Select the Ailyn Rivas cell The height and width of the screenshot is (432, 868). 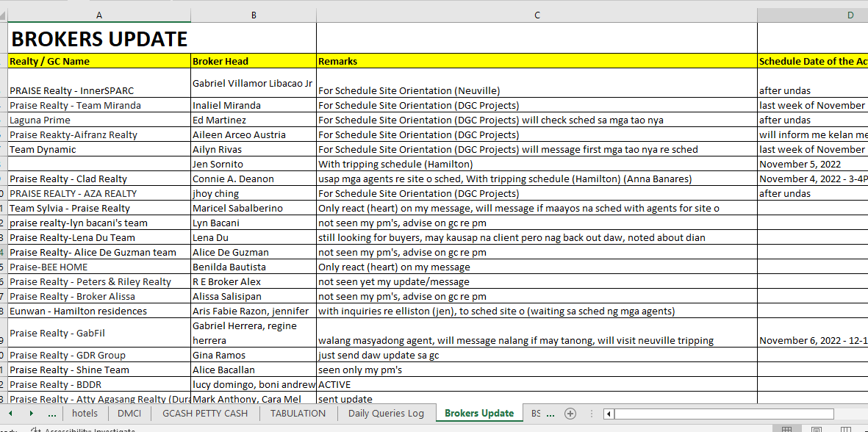click(254, 149)
